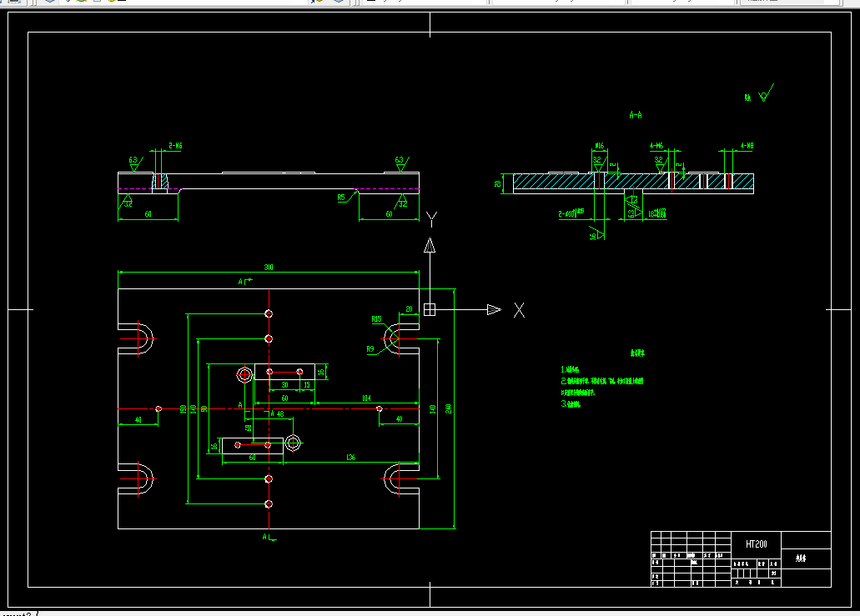Select technical note line numbered 3
Viewport: 860px width, 616px height.
point(571,404)
